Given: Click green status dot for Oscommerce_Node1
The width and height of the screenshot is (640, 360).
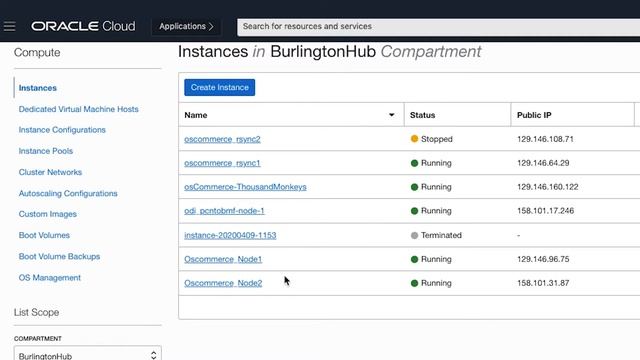Looking at the screenshot, I should (x=414, y=259).
